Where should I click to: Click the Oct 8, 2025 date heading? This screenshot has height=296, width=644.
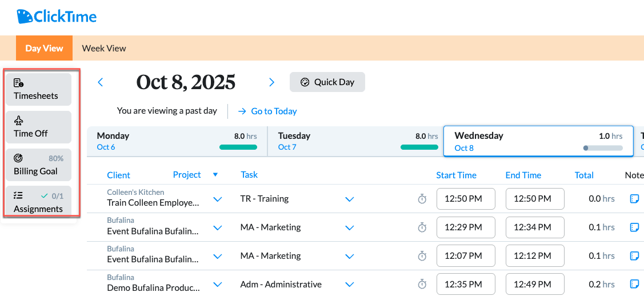[x=186, y=82]
